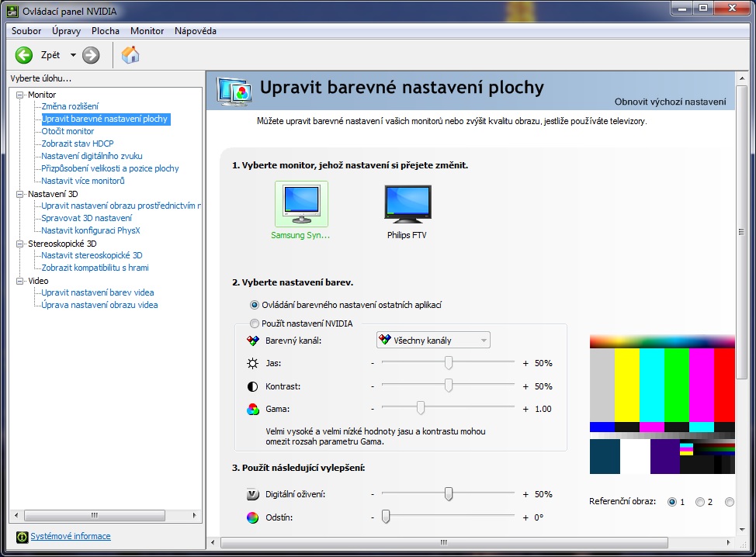Screen dimensions: 756x557
Task: Click the Jas brightness sun icon
Action: 252,363
